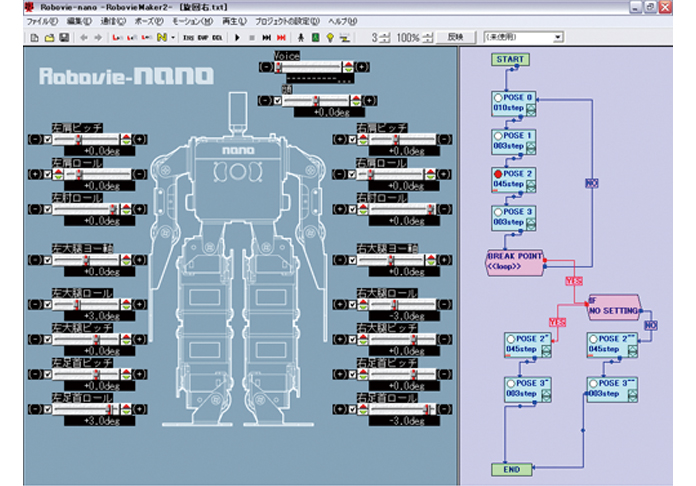Click the 左大腿ロール slider thumb
Viewport: 696px width, 486px height.
pos(77,304)
